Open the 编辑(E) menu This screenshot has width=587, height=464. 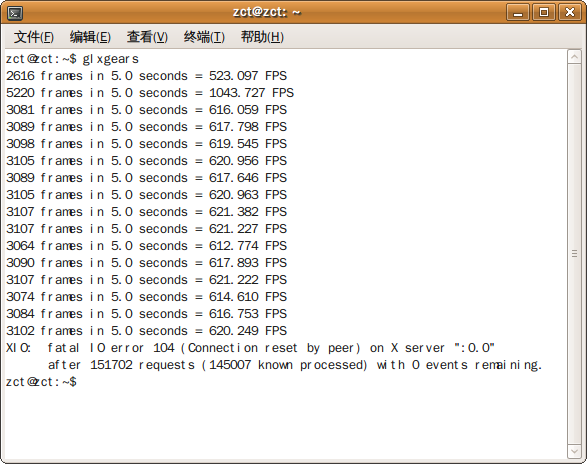(x=90, y=37)
